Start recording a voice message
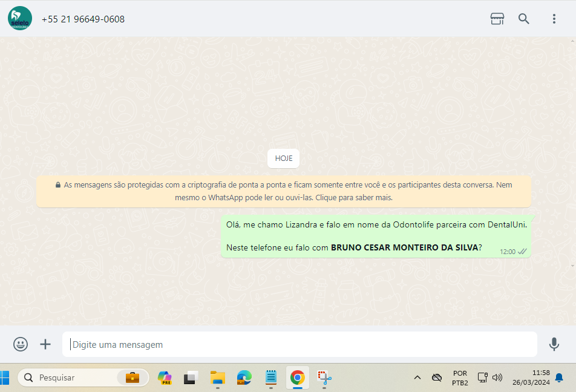Image resolution: width=576 pixels, height=392 pixels. [554, 344]
